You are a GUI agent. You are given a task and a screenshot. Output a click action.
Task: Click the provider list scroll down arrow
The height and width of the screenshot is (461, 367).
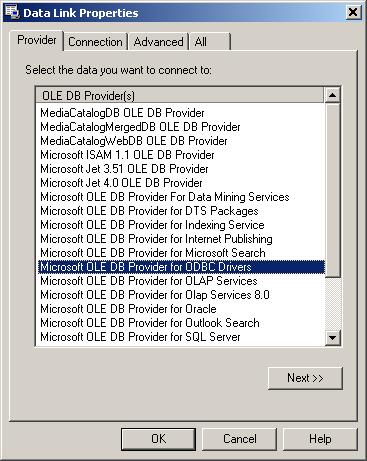click(332, 337)
